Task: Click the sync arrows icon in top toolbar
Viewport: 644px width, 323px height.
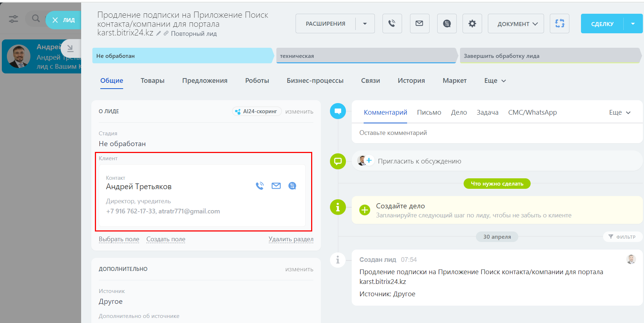Action: coord(559,24)
